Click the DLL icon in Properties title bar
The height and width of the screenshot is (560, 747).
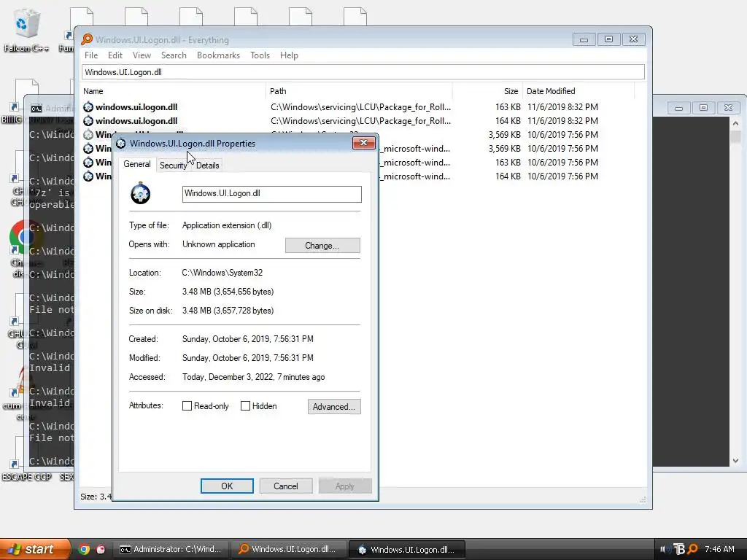coord(121,144)
